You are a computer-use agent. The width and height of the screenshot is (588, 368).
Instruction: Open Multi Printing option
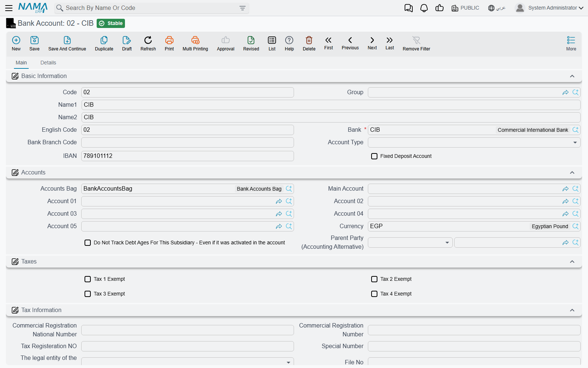click(x=195, y=43)
